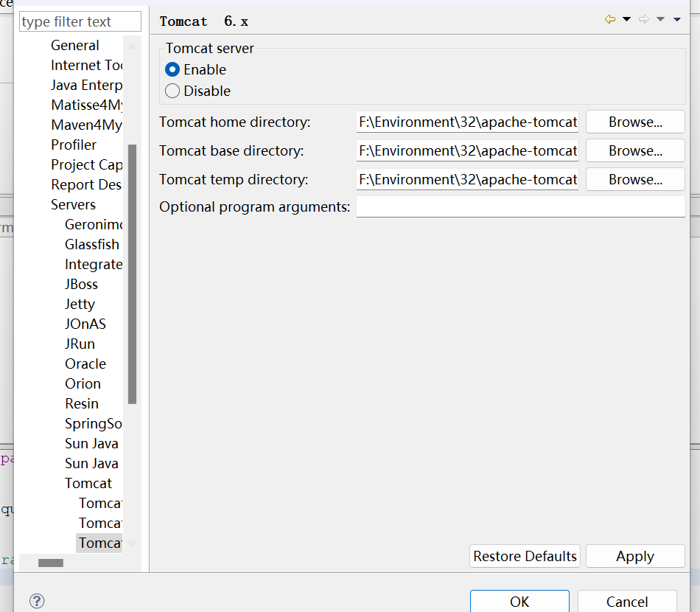Click the tree vertical scrollbar thumb

pyautogui.click(x=132, y=274)
